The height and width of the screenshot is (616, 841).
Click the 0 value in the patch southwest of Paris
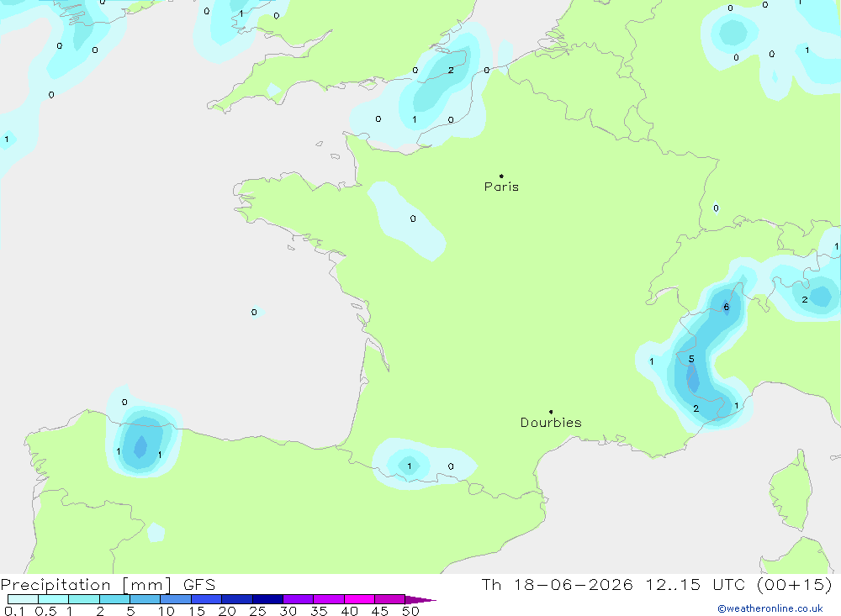(x=412, y=218)
